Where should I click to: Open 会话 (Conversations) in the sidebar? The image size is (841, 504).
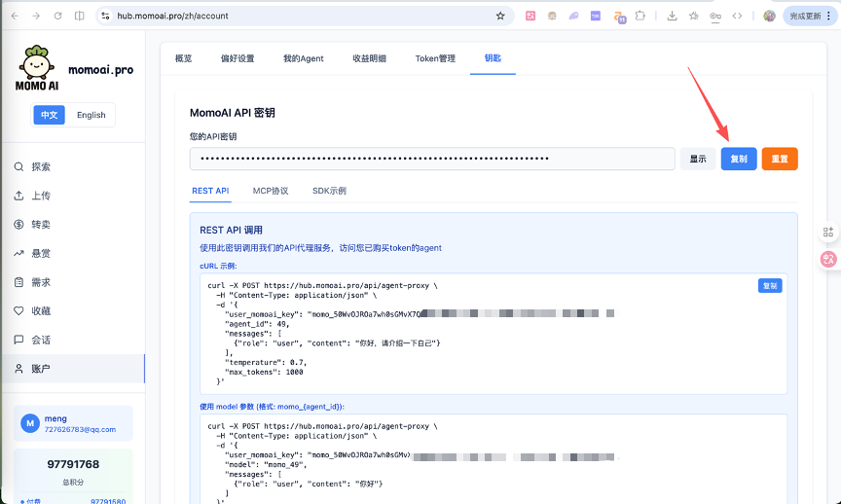(x=40, y=340)
